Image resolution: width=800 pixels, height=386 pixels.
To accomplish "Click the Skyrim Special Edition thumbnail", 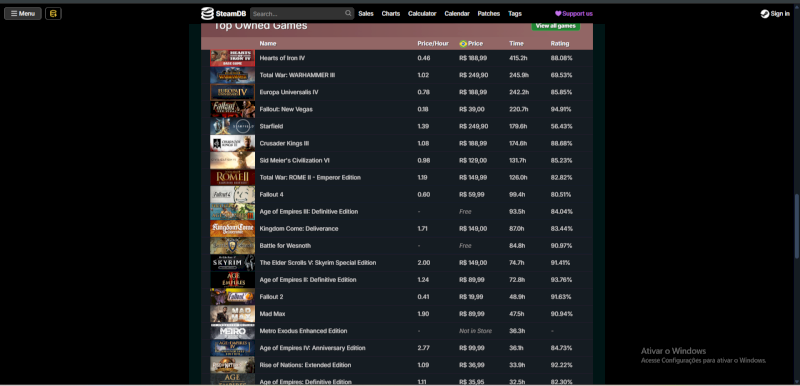I will click(x=233, y=263).
